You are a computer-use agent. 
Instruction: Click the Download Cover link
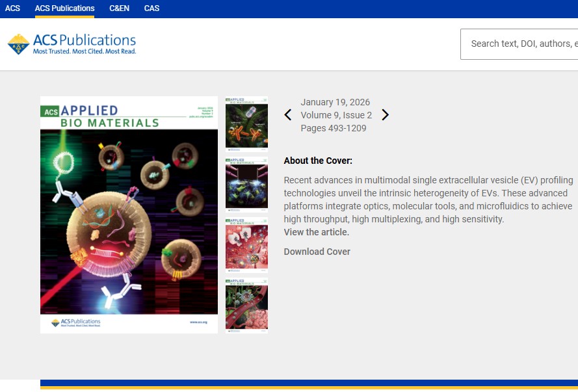[x=317, y=252]
